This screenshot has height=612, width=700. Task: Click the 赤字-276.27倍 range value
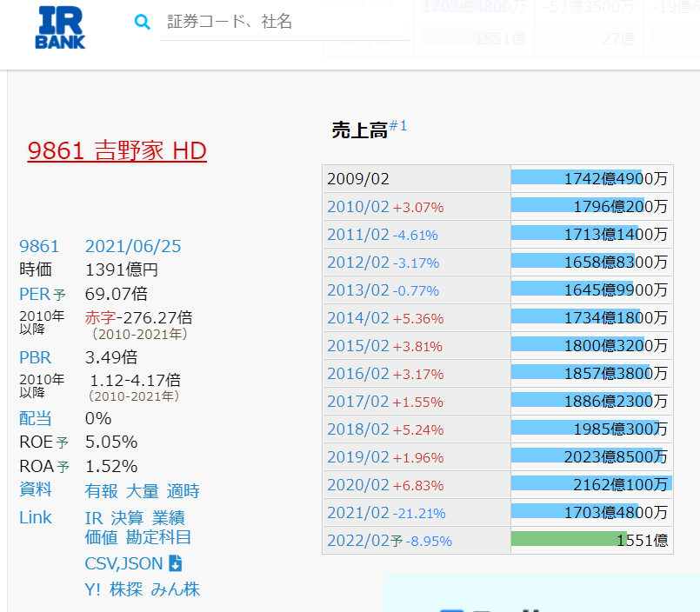click(x=138, y=318)
